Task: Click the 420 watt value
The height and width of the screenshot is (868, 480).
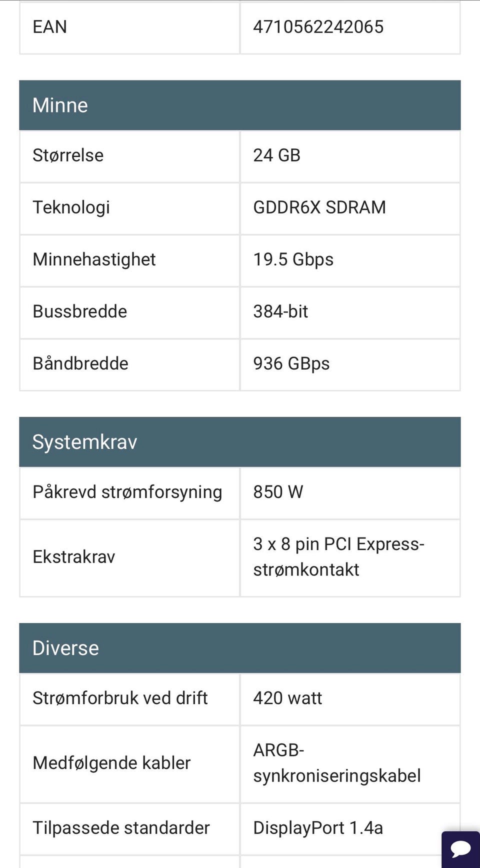Action: coord(287,698)
